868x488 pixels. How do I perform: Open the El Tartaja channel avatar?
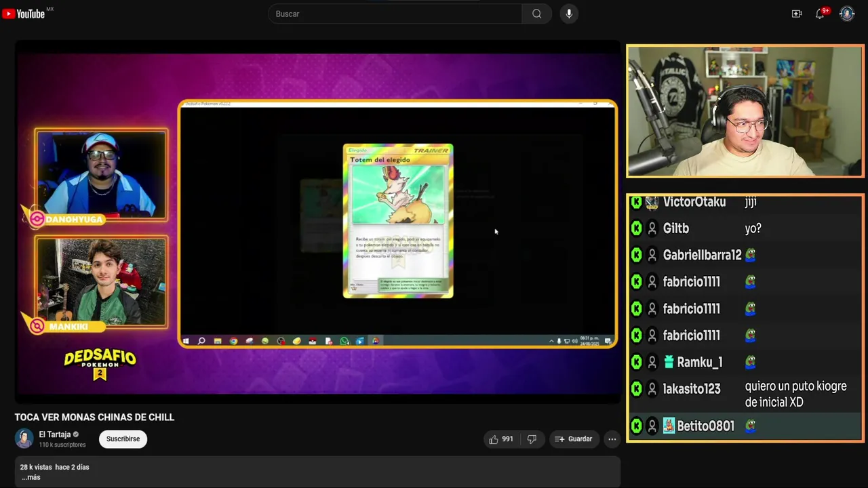point(24,439)
